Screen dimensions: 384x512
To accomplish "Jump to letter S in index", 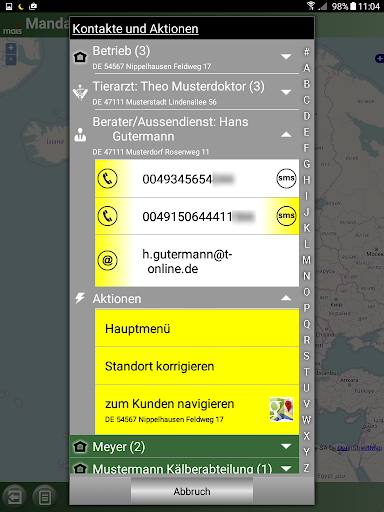I will click(306, 356).
